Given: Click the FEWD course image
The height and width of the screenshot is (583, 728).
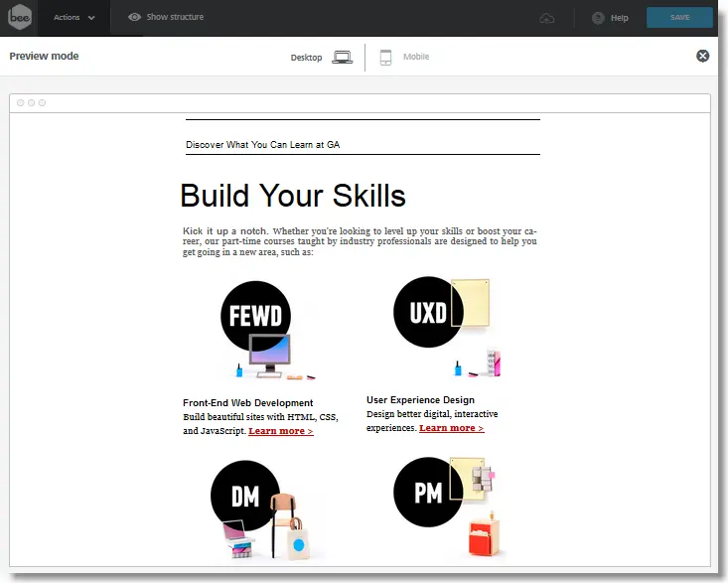Looking at the screenshot, I should click(x=269, y=331).
